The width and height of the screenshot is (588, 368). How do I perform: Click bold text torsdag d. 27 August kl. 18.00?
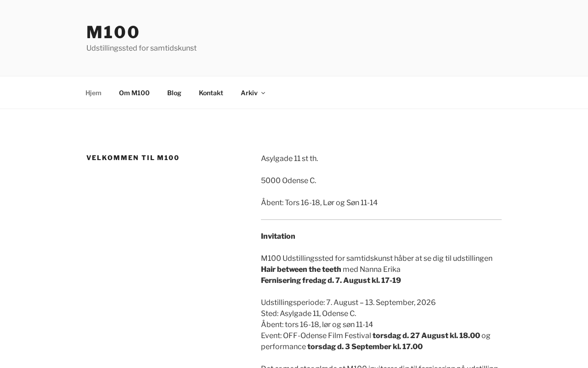[426, 336]
